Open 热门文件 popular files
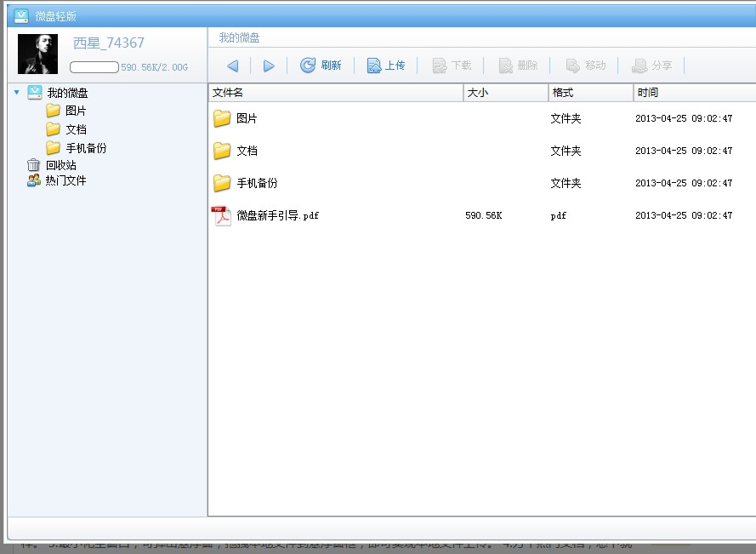The height and width of the screenshot is (554, 756). [x=65, y=180]
